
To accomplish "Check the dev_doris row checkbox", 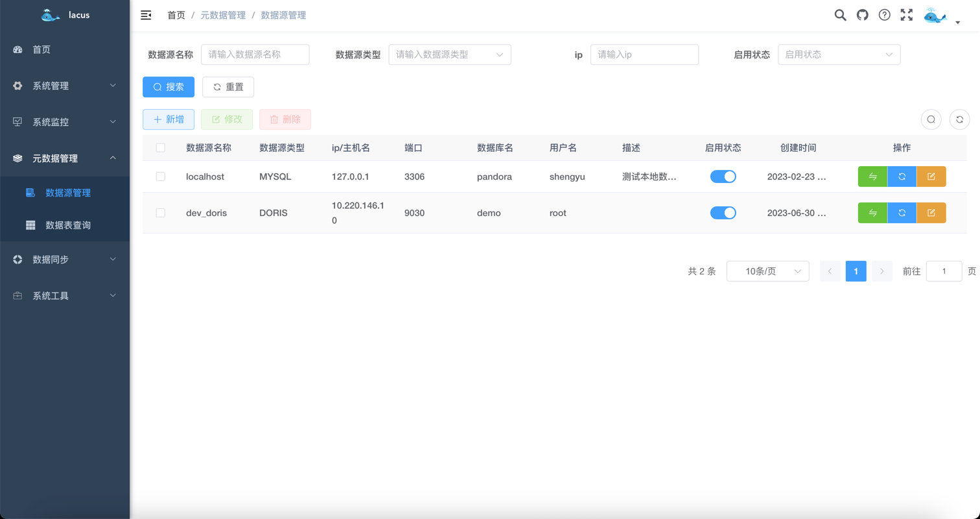I will [x=161, y=213].
